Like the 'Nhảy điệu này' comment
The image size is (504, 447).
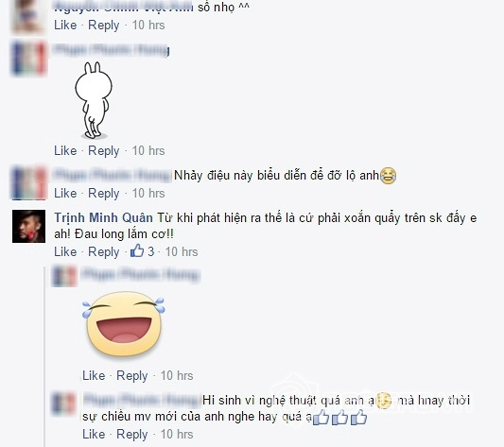pos(65,193)
